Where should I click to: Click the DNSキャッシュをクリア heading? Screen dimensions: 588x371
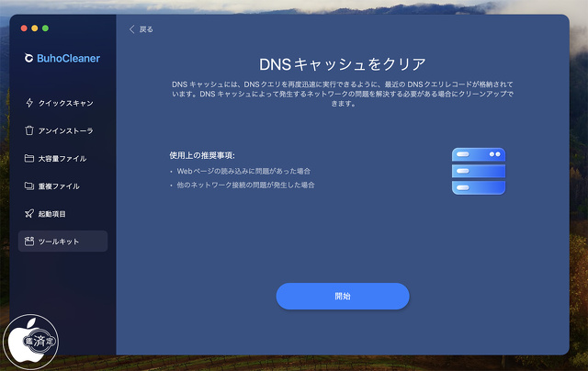(x=343, y=64)
